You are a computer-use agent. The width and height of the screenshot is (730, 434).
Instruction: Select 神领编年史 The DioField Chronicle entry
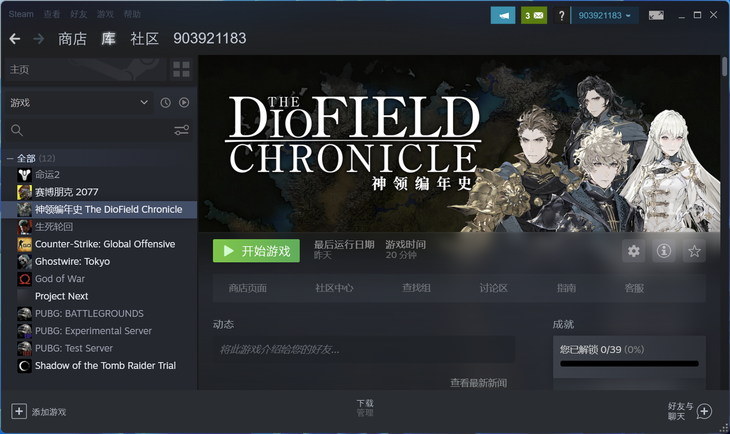coord(99,210)
